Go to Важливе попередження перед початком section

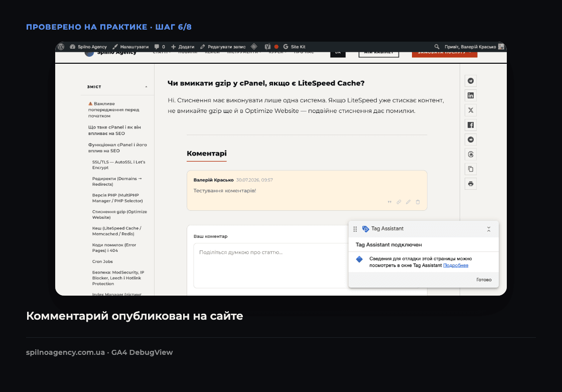pos(114,110)
